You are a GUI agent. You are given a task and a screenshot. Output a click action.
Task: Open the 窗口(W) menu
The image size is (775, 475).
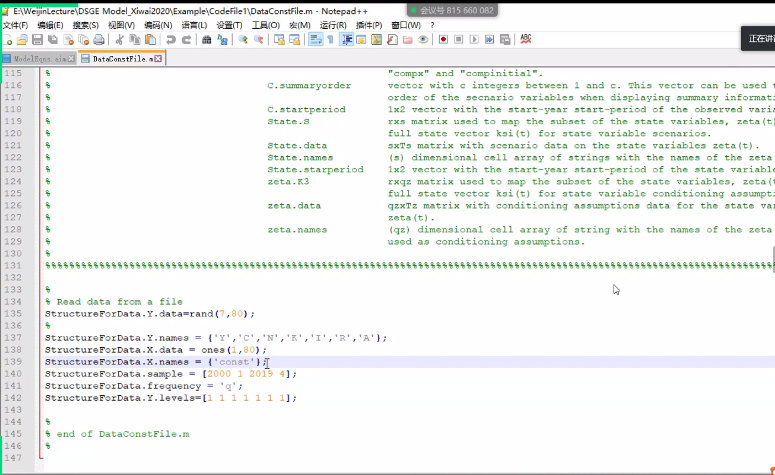coord(406,25)
